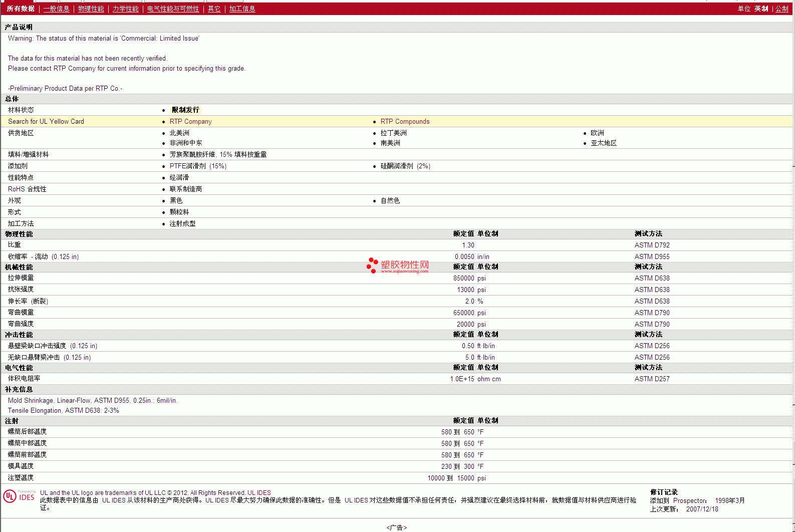Select the 所有数据 tab
Screen dimensions: 795x532
click(x=21, y=9)
